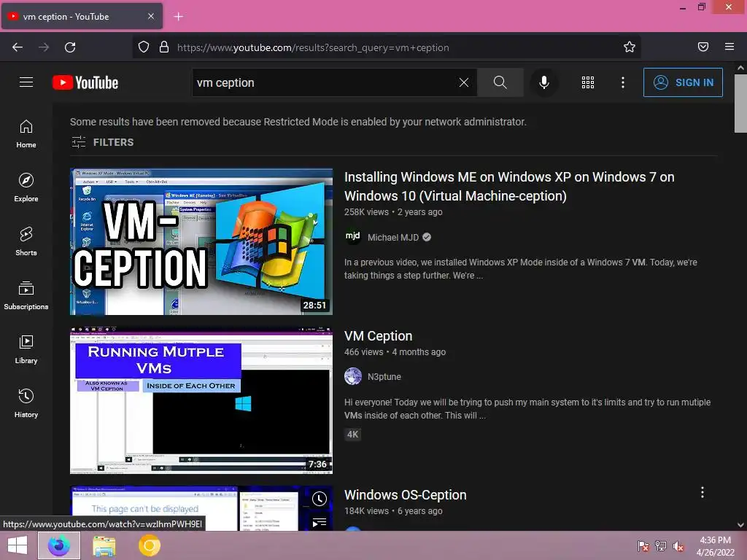
Task: Open the taskbar clock and date
Action: pyautogui.click(x=716, y=545)
